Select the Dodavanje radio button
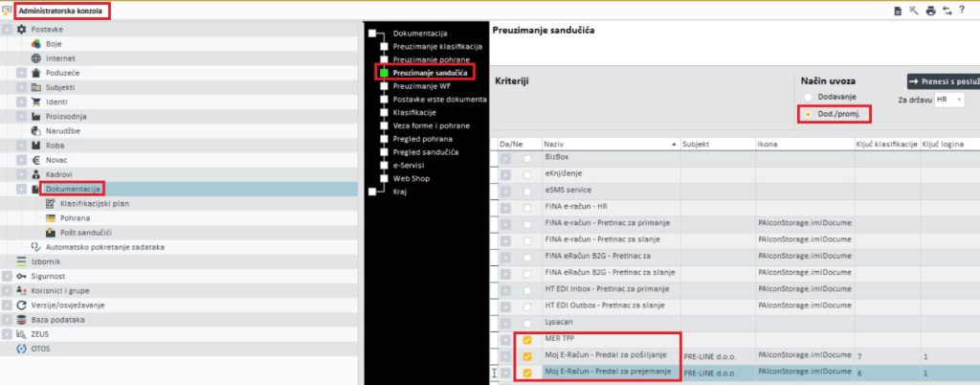The image size is (980, 385). click(x=809, y=98)
